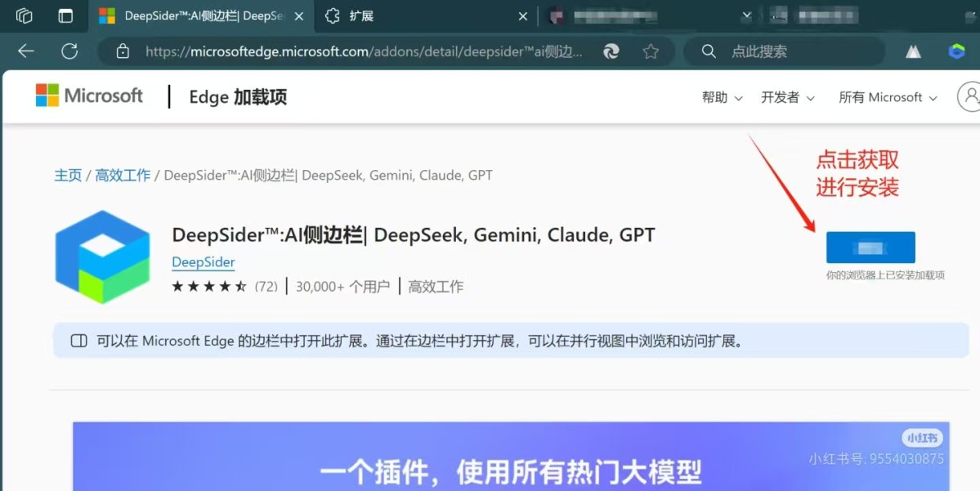Add page to favorites with star icon

click(651, 51)
